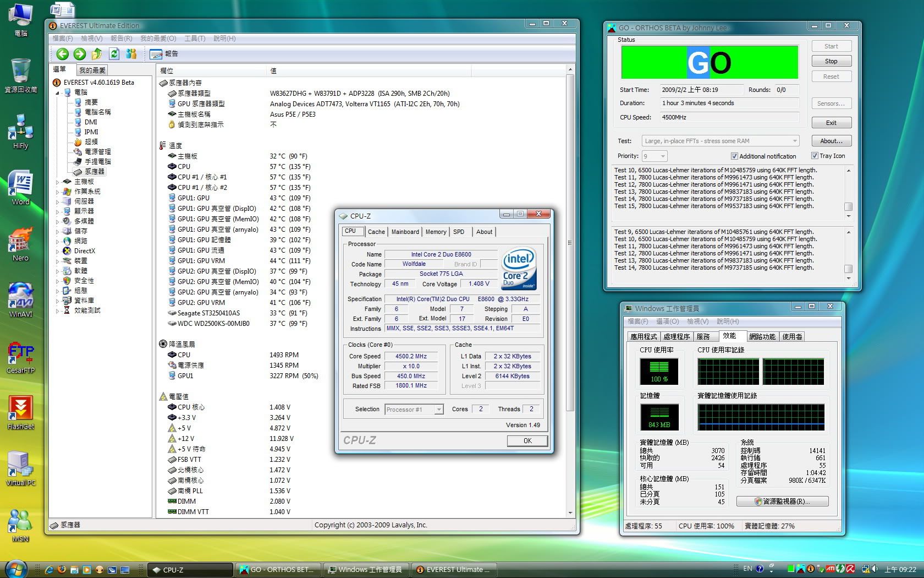This screenshot has width=924, height=578.
Task: Open the EVEREST 報告 report toolbar button
Action: [164, 53]
